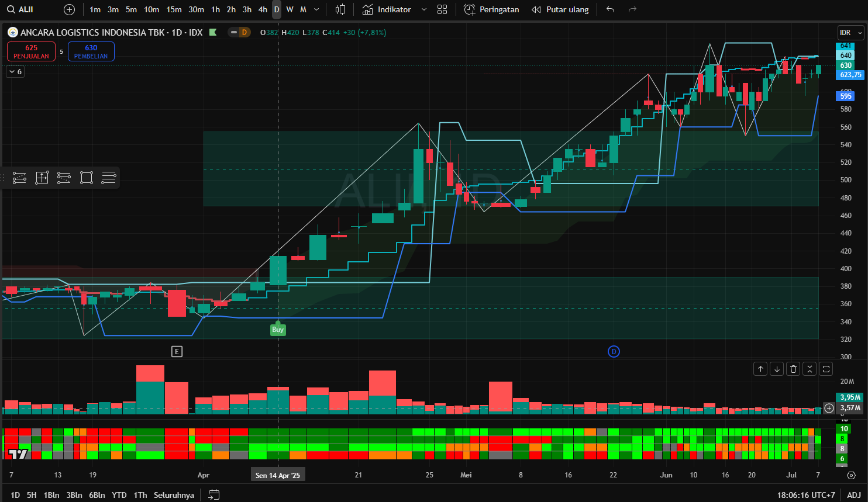Select the 10m timeframe
The height and width of the screenshot is (502, 868).
pos(151,9)
